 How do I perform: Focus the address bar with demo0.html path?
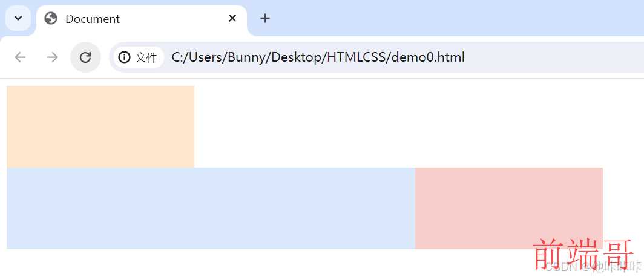tap(318, 57)
